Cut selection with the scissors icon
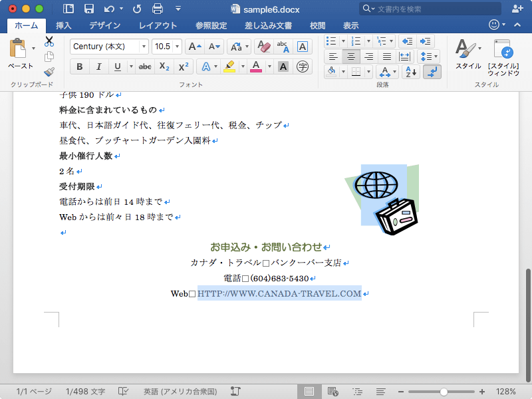The height and width of the screenshot is (399, 532). 49,41
